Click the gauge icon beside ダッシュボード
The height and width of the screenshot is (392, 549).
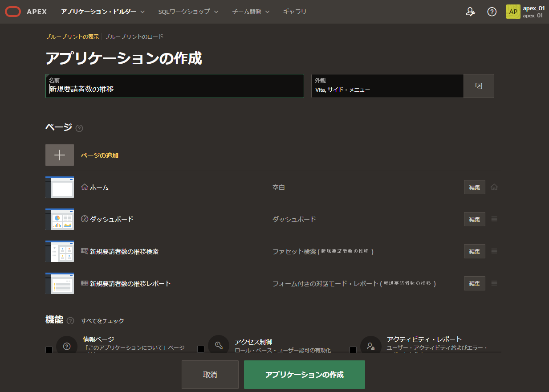point(85,219)
